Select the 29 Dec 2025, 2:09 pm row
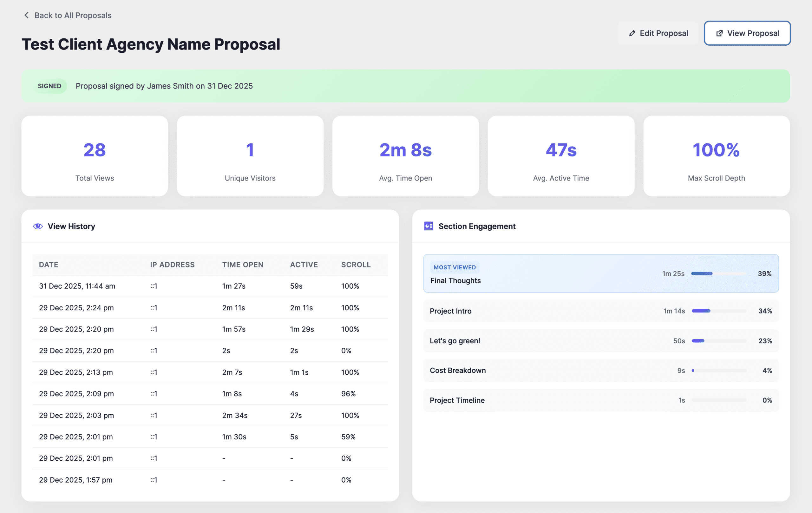812x513 pixels. point(210,394)
